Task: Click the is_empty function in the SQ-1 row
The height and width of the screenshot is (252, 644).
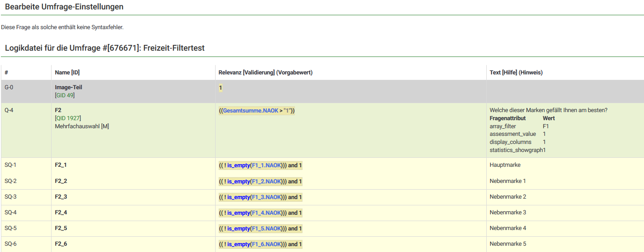Action: coord(238,165)
